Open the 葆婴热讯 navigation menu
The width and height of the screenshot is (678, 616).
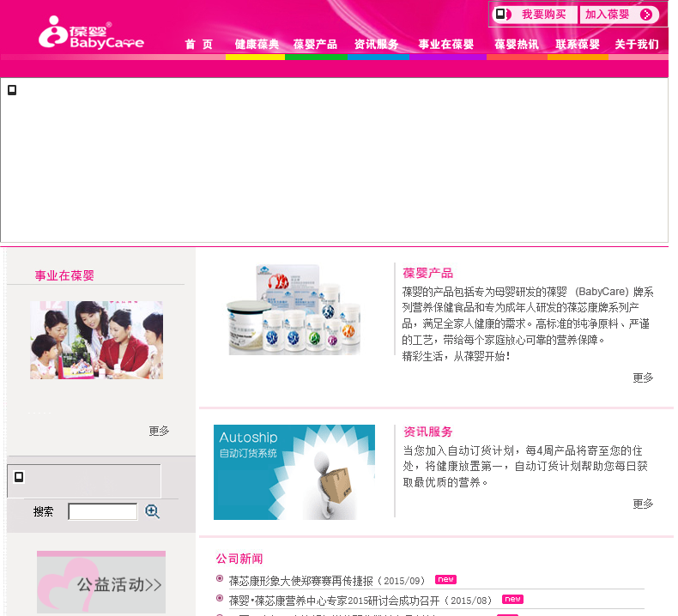(517, 44)
